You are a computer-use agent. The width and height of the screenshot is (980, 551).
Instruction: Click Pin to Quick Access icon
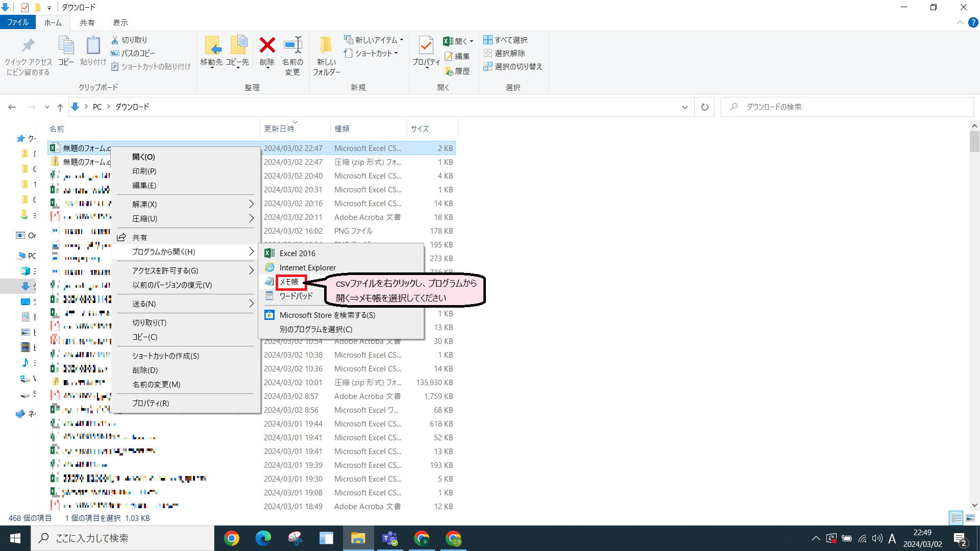tap(28, 46)
